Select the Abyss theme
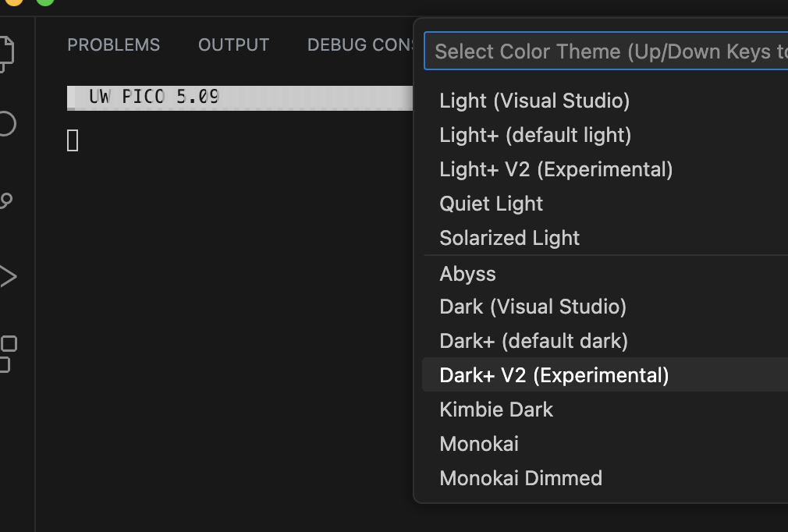Image resolution: width=788 pixels, height=532 pixels. tap(468, 273)
